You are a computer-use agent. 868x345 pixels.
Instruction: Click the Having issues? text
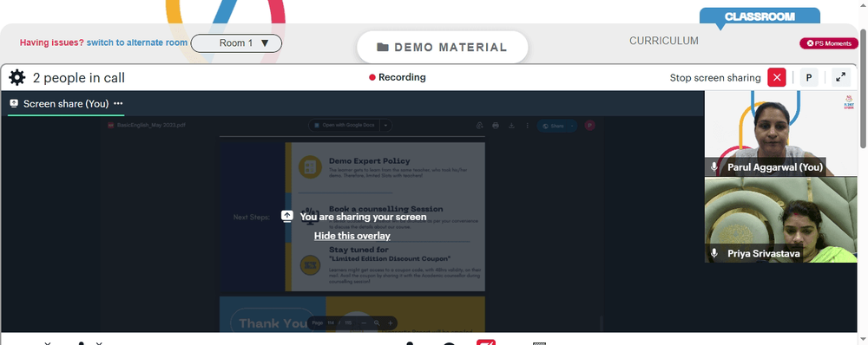click(x=52, y=42)
